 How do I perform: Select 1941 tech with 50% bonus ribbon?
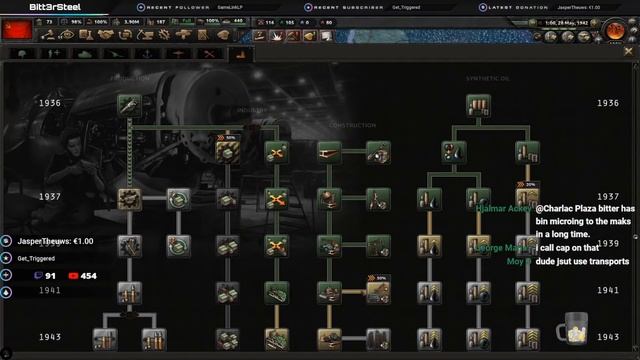click(378, 293)
